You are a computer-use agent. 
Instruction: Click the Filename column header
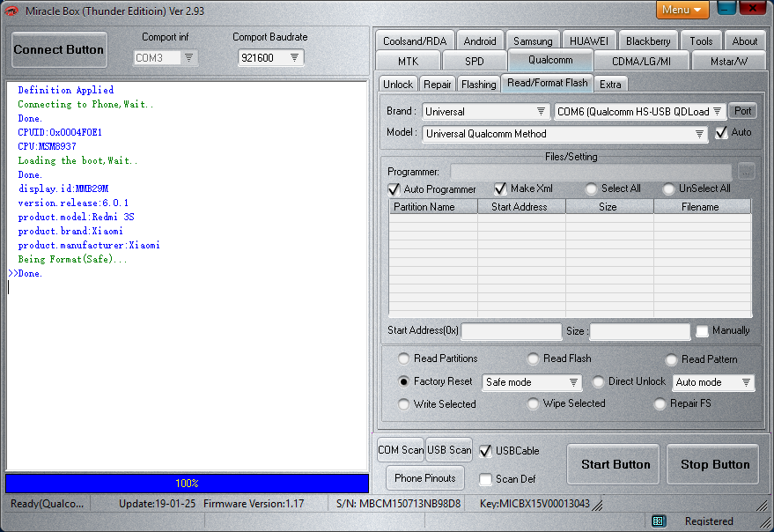702,207
